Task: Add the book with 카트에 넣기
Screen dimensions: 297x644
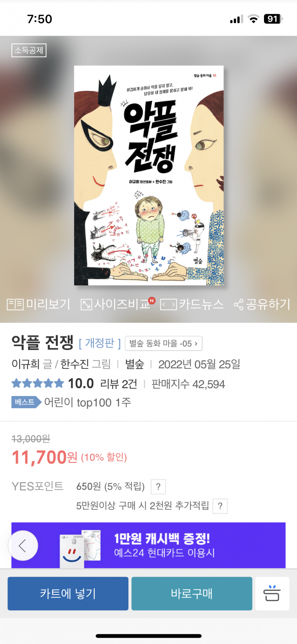Action: click(68, 593)
